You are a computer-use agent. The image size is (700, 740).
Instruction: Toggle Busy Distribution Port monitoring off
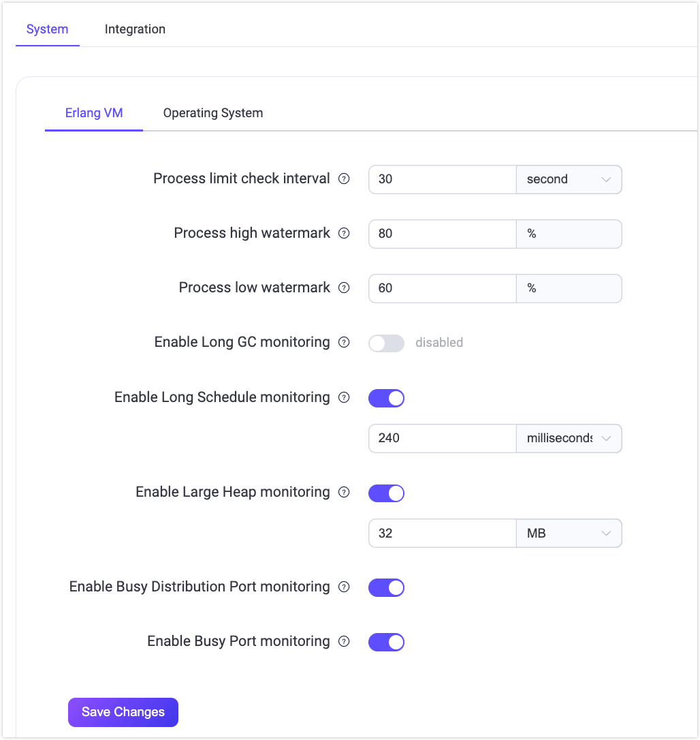click(x=386, y=587)
